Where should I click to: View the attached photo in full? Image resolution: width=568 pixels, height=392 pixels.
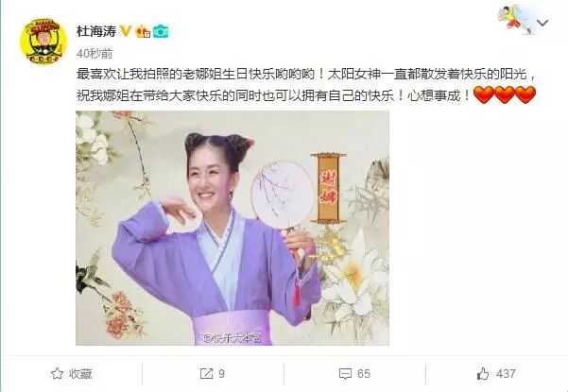click(232, 228)
